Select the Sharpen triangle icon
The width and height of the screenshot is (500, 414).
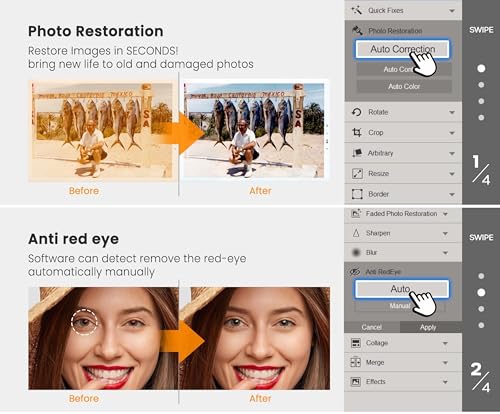pos(356,233)
